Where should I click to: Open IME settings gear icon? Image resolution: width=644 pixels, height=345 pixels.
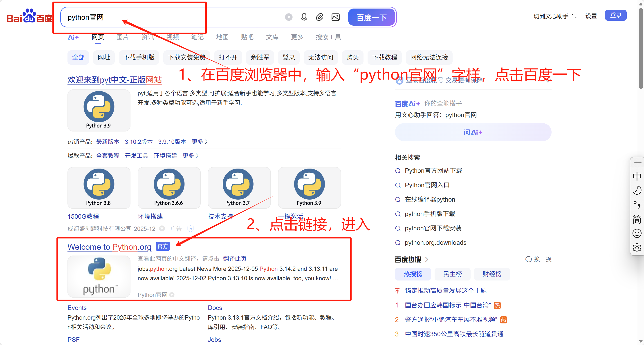(637, 248)
